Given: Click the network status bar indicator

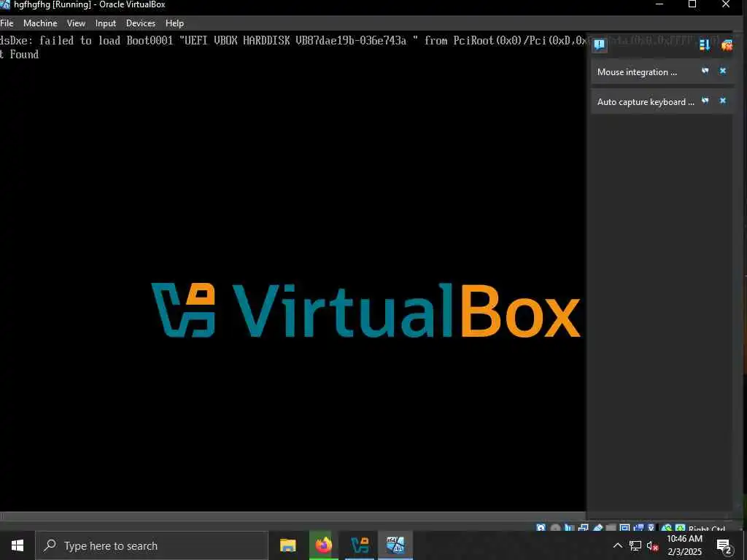Looking at the screenshot, I should point(583,528).
